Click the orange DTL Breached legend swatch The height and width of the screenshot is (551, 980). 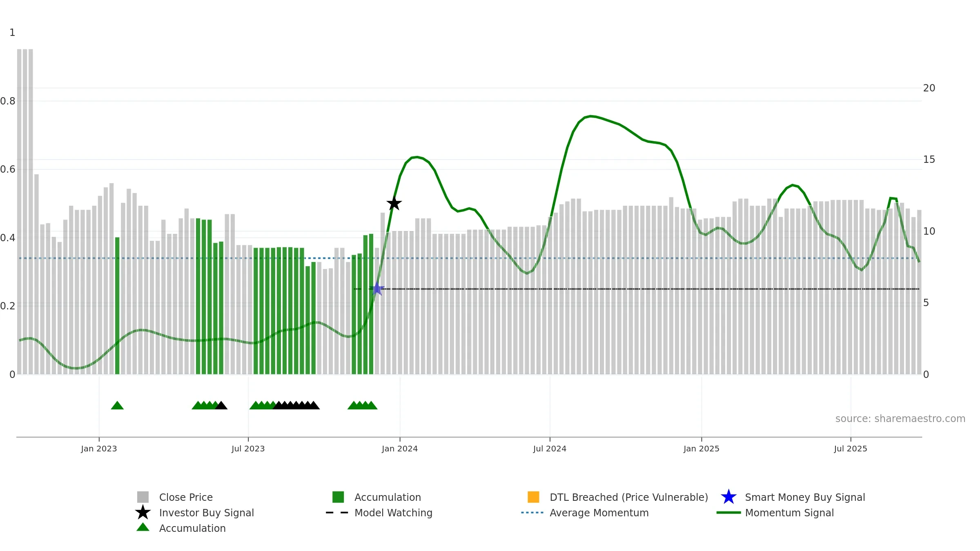(533, 497)
